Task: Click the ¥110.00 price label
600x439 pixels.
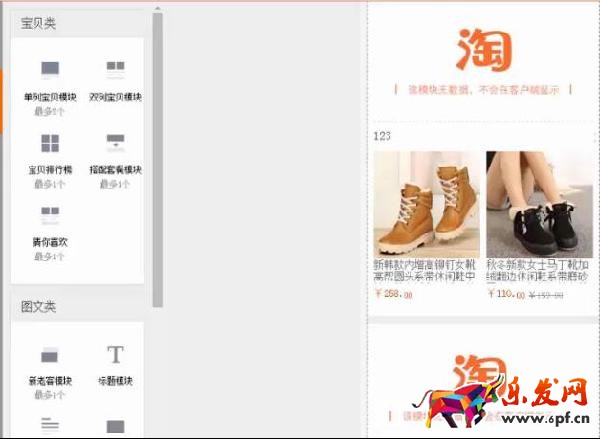Action: pos(506,295)
